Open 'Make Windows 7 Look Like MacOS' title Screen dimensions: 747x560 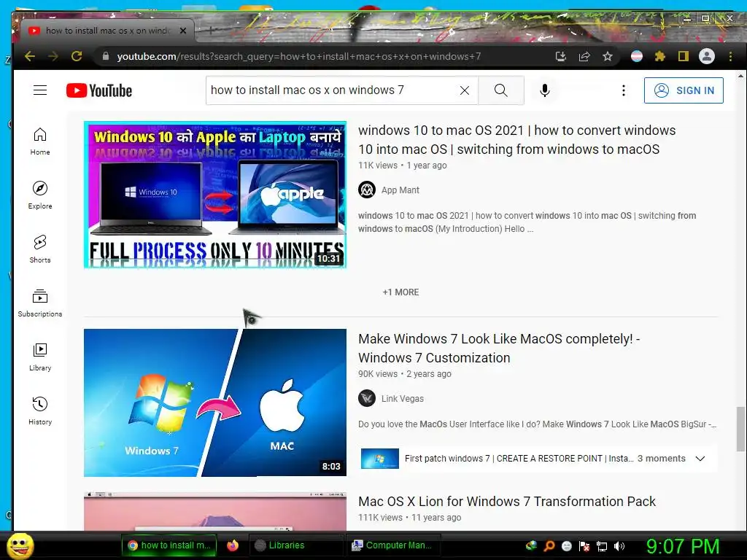click(x=499, y=348)
